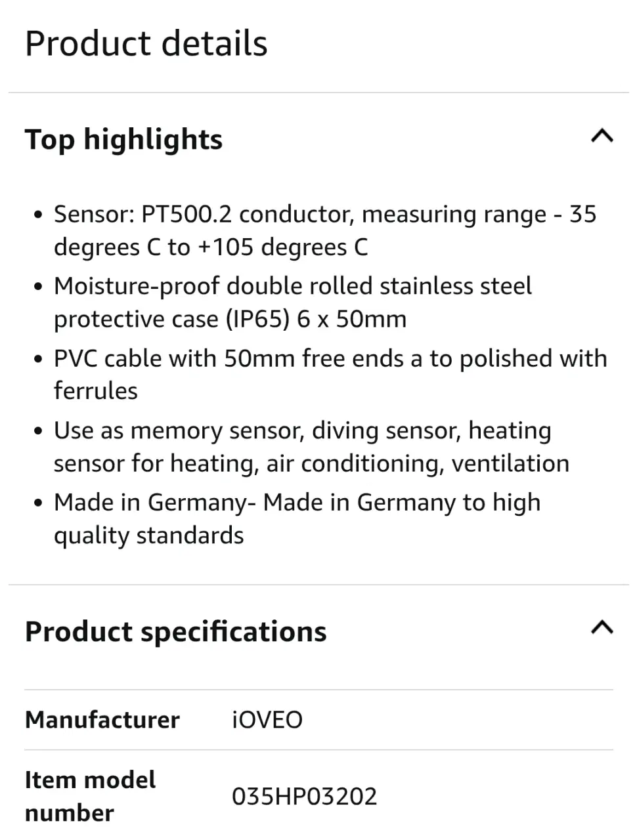Click the bullet dot beside Sensor highlight
Viewport: 637px width, 840px height.
point(39,215)
